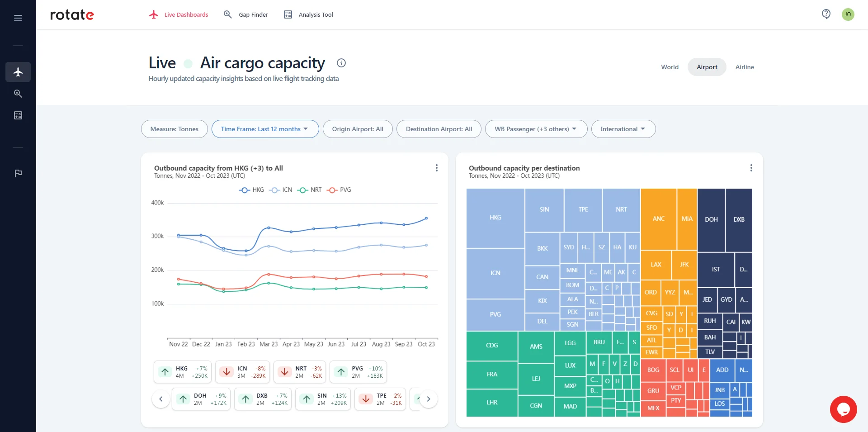Viewport: 868px width, 432px height.
Task: Toggle PVG series in chart legend
Action: tap(339, 190)
